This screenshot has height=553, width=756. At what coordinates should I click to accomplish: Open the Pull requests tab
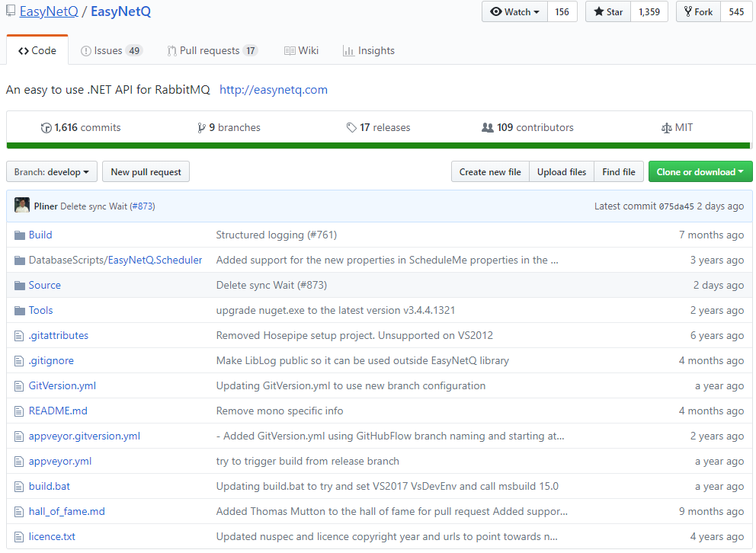pyautogui.click(x=212, y=50)
